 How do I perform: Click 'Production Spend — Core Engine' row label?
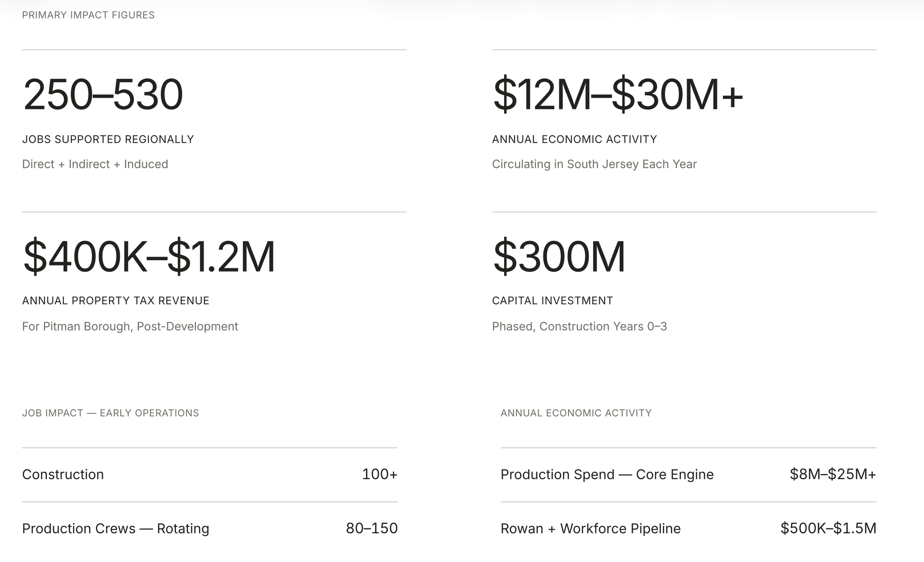pos(607,474)
